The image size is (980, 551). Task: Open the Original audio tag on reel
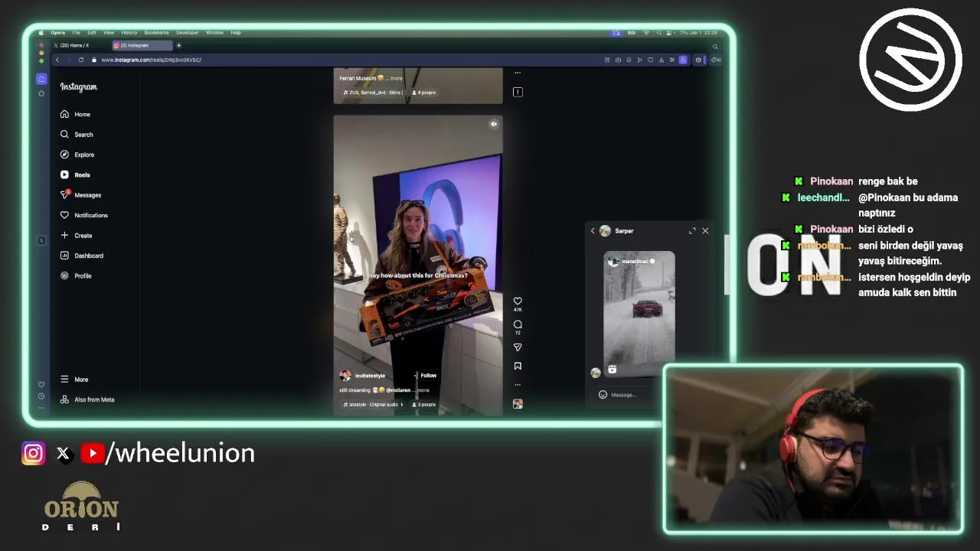(374, 405)
